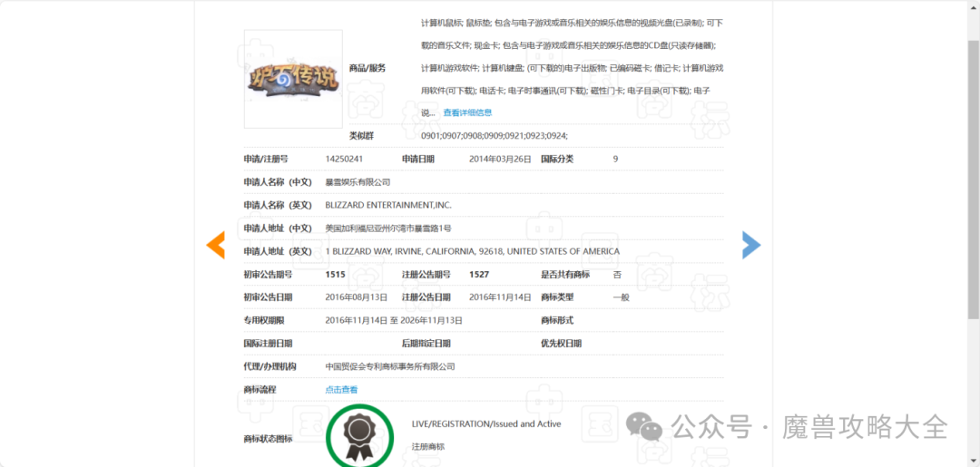Go to next record with blue right arrow
The image size is (980, 467).
coord(751,245)
